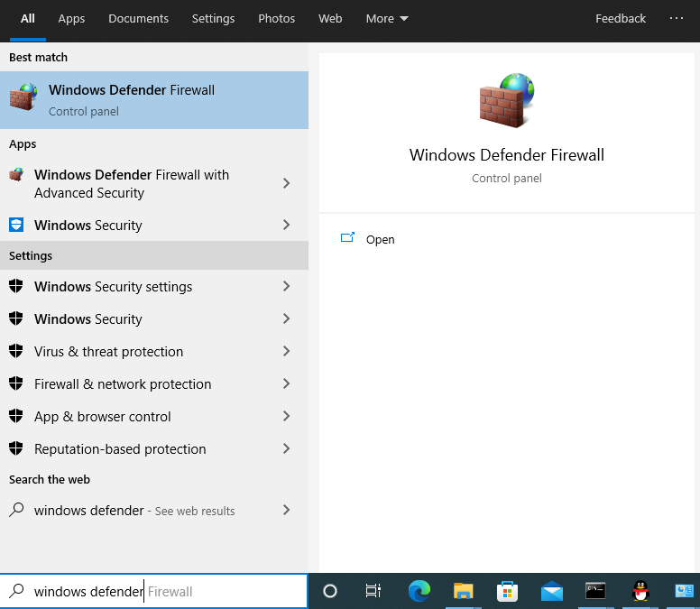Switch to the Documents filter tab
This screenshot has height=609, width=700.
[x=138, y=18]
